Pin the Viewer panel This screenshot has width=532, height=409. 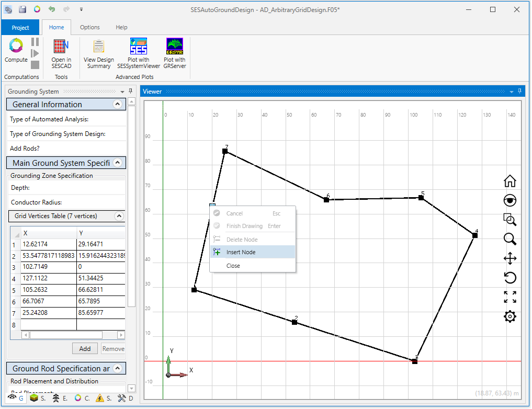(x=519, y=91)
